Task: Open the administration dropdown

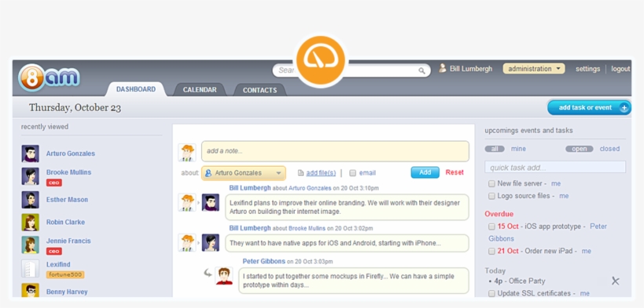Action: click(x=534, y=68)
